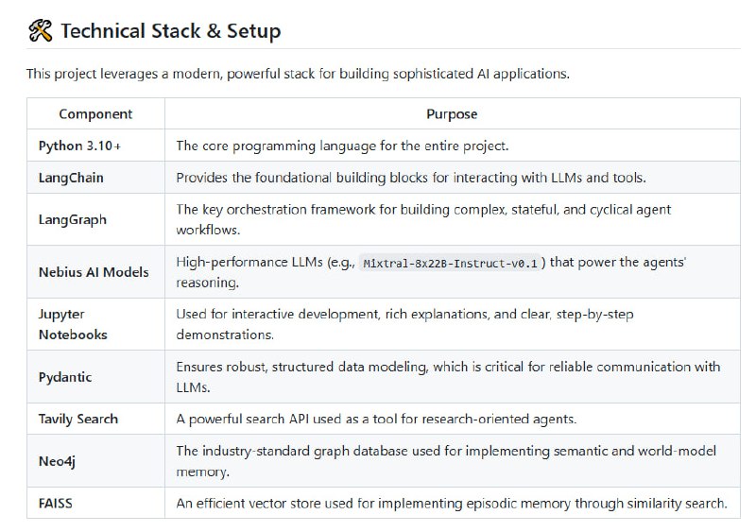Select the FAISS component cell
This screenshot has height=532, width=756.
pyautogui.click(x=56, y=504)
